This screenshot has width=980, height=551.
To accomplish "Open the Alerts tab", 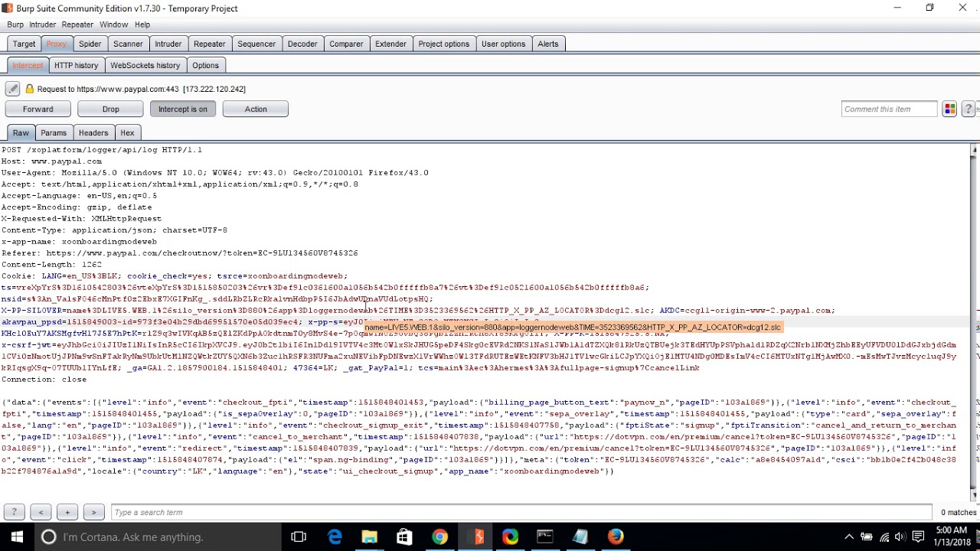I will [x=547, y=44].
